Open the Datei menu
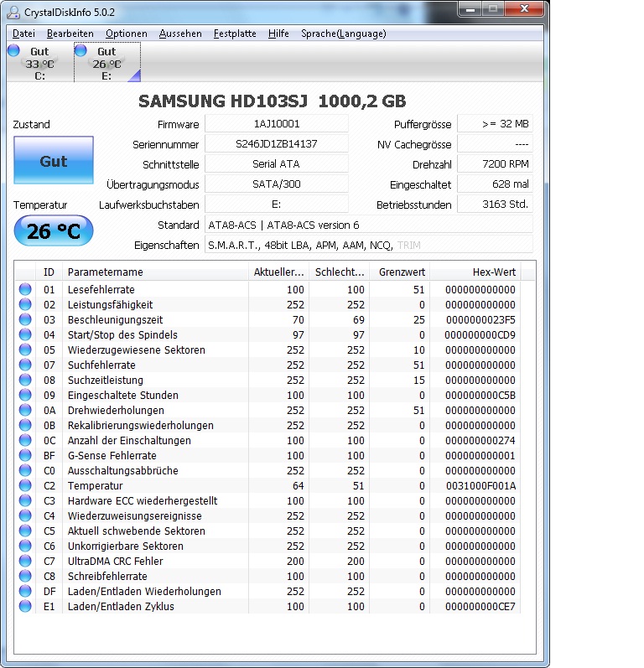644x668 pixels. [x=23, y=34]
